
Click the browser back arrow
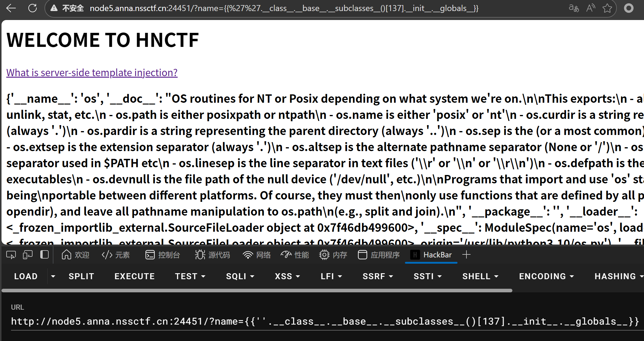click(x=11, y=8)
